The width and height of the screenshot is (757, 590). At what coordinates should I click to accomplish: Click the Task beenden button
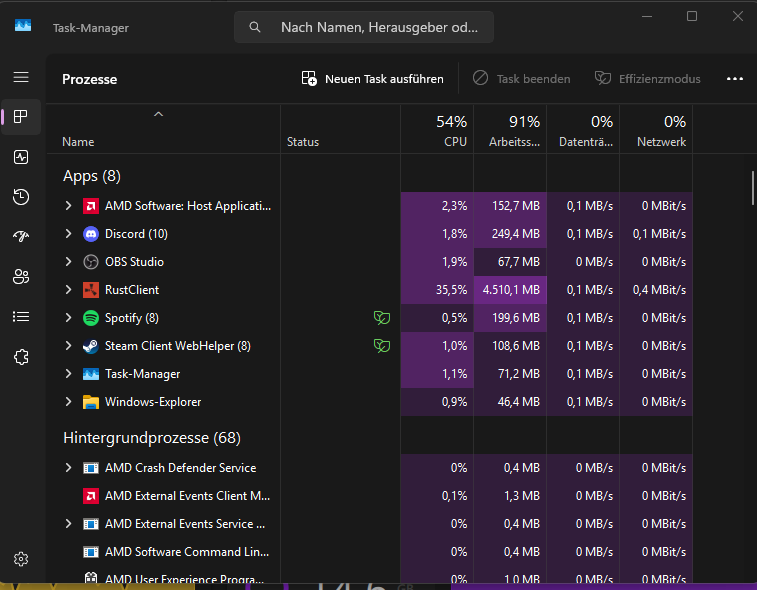coord(521,79)
